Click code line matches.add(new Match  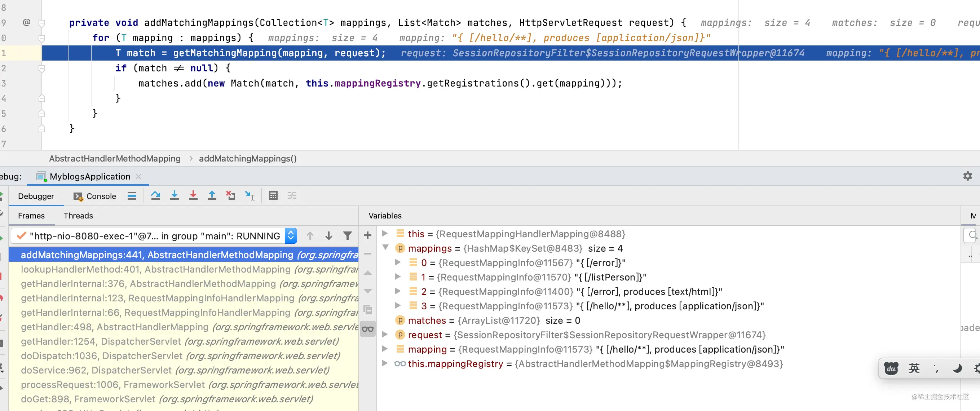(x=380, y=83)
